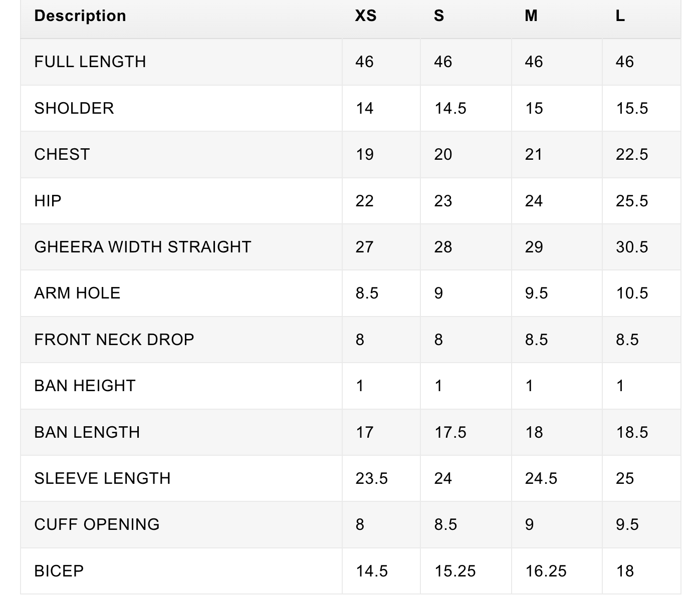The image size is (700, 600).
Task: Click SLEEVE LENGTH value 23.5
Action: [x=372, y=478]
